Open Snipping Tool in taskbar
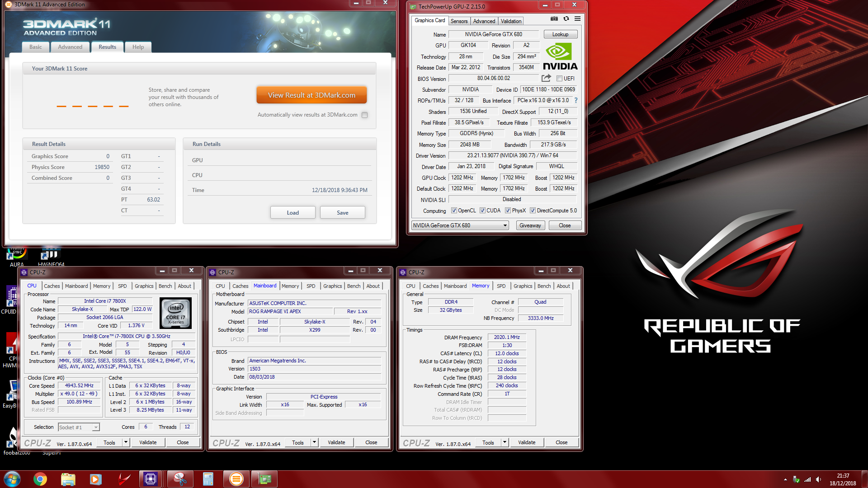 [180, 479]
